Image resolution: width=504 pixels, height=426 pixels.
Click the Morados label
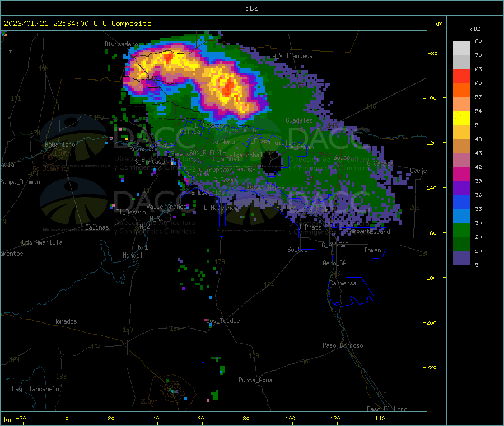tap(65, 321)
